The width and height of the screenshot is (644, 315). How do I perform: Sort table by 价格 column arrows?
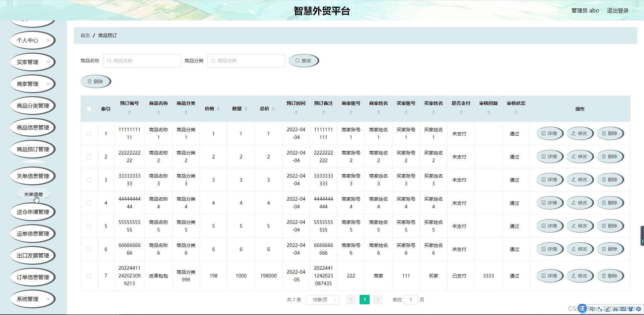point(218,109)
